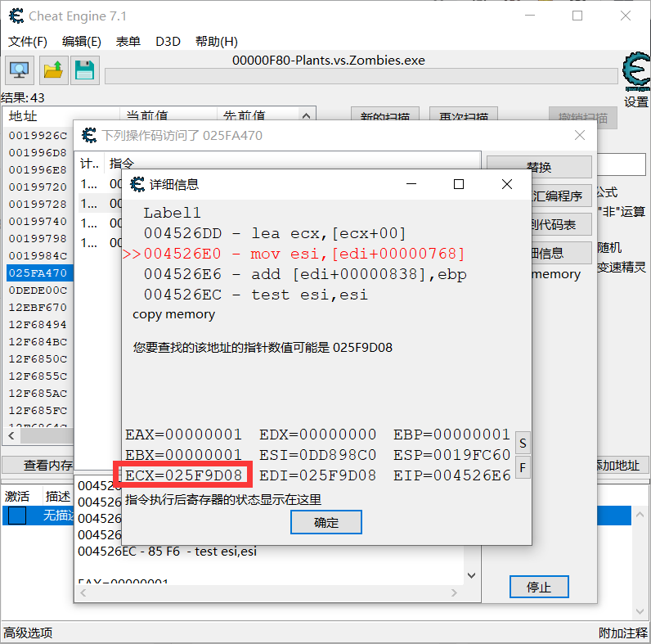Click the ECX=025F9D08 register value
Image resolution: width=651 pixels, height=644 pixels.
(x=183, y=475)
